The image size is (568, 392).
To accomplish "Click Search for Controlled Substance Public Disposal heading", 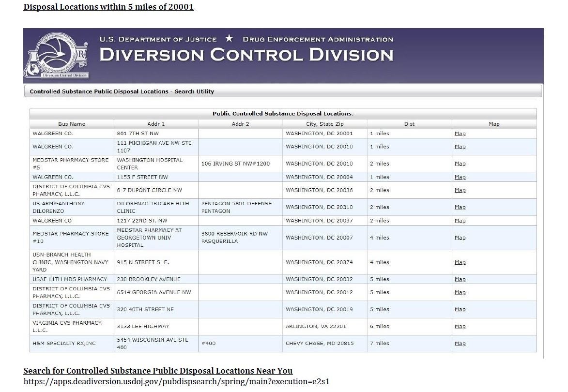I will tap(158, 371).
